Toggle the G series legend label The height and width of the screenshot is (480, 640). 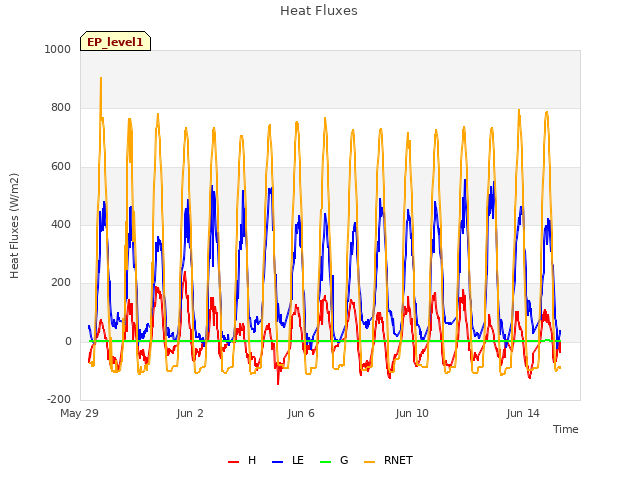tap(344, 460)
